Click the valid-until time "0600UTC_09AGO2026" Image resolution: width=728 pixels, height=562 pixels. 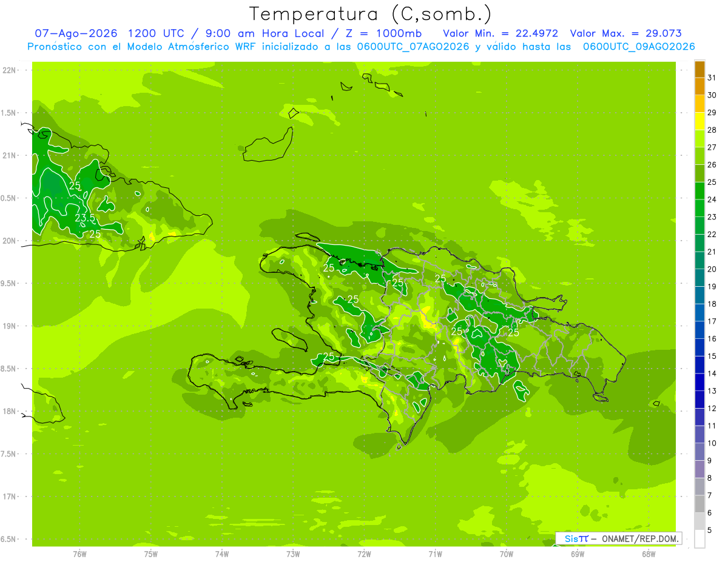[x=638, y=47]
